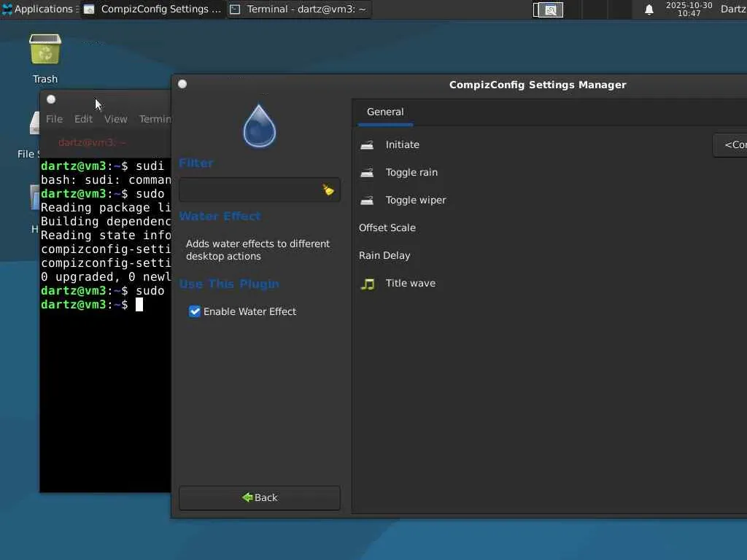Select the General tab
Image resolution: width=747 pixels, height=560 pixels.
385,112
